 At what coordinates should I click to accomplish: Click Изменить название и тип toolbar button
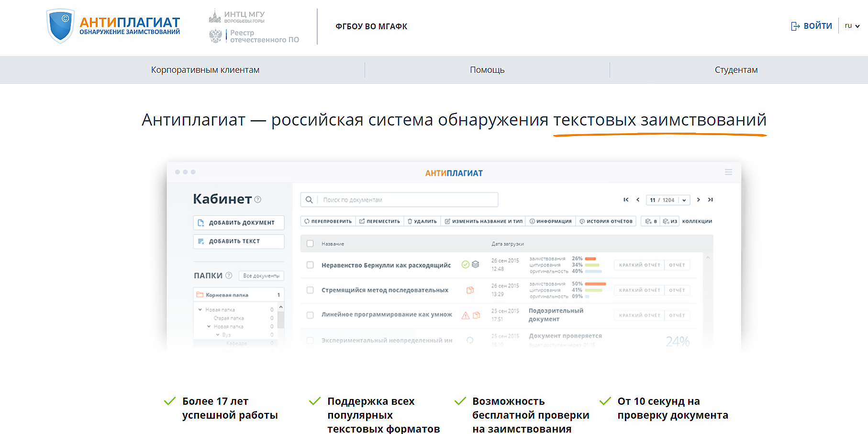pyautogui.click(x=483, y=221)
